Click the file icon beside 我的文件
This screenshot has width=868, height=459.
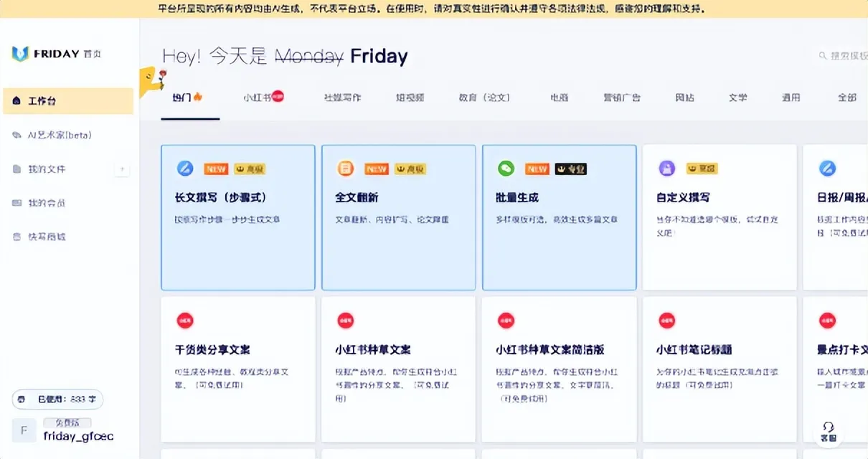point(16,169)
